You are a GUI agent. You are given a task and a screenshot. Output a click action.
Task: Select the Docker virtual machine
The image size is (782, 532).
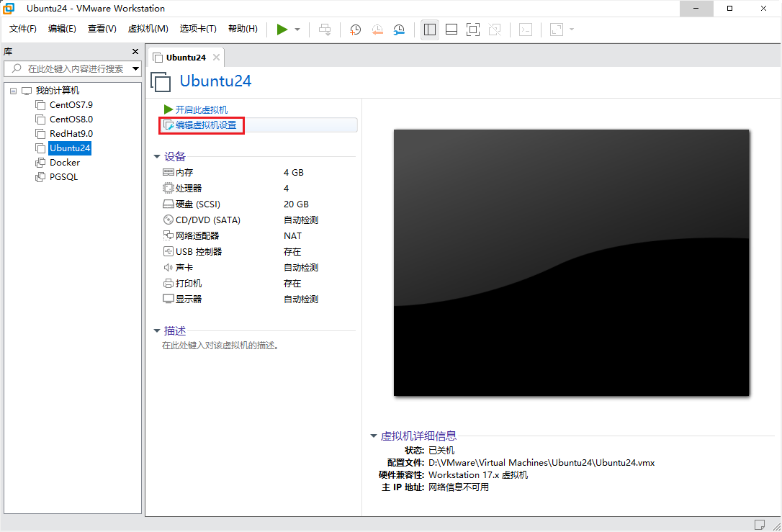[64, 163]
